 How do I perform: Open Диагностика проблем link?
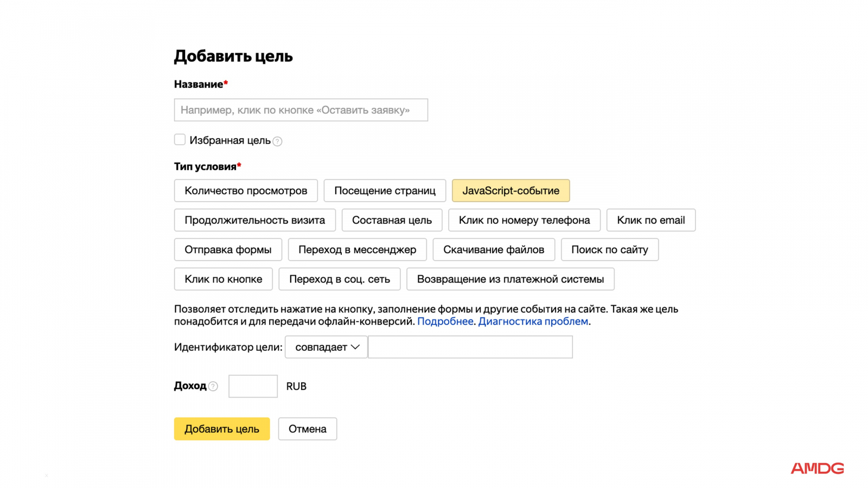[533, 322]
